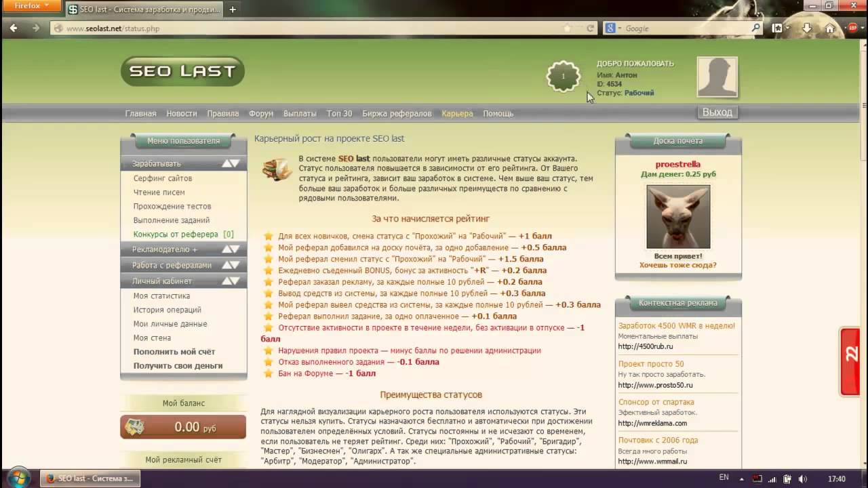Collapse the Личный кабинет section
This screenshot has height=488, width=868.
click(x=183, y=281)
